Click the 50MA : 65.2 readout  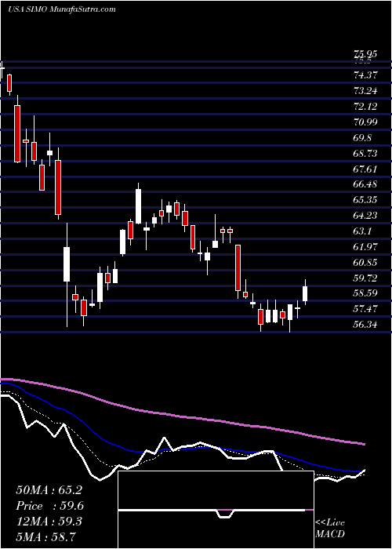pyautogui.click(x=49, y=490)
